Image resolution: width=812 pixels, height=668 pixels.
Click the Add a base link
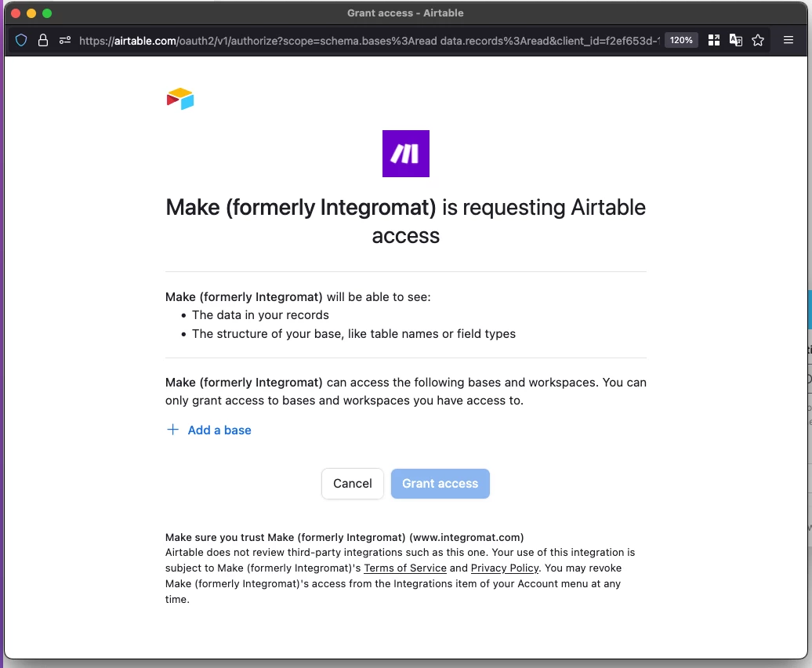tap(219, 430)
